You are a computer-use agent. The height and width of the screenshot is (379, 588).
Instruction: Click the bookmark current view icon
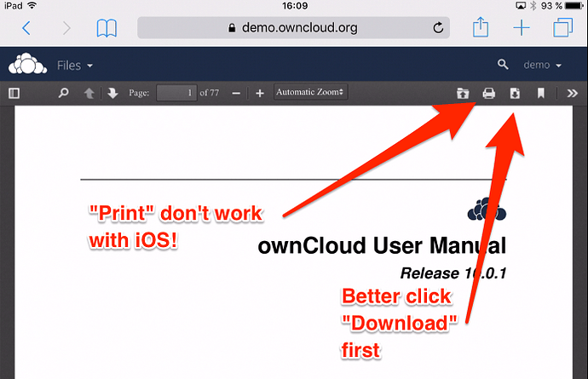pos(541,93)
